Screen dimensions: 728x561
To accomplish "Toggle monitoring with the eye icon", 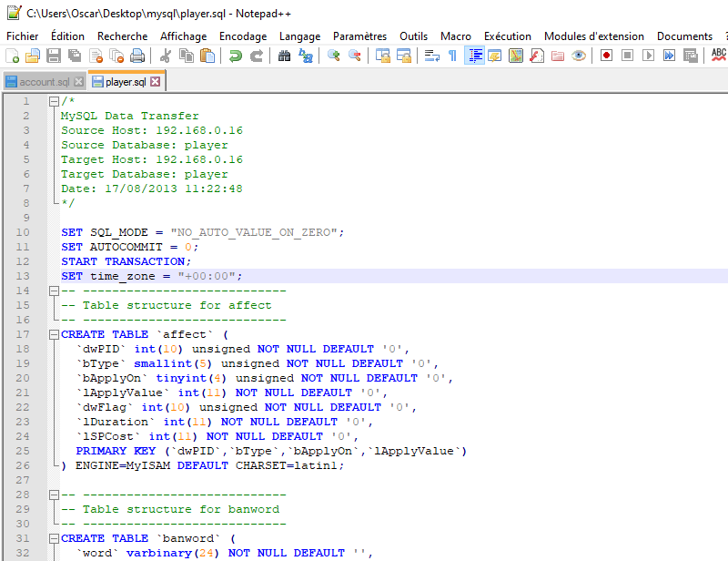I will pos(579,56).
